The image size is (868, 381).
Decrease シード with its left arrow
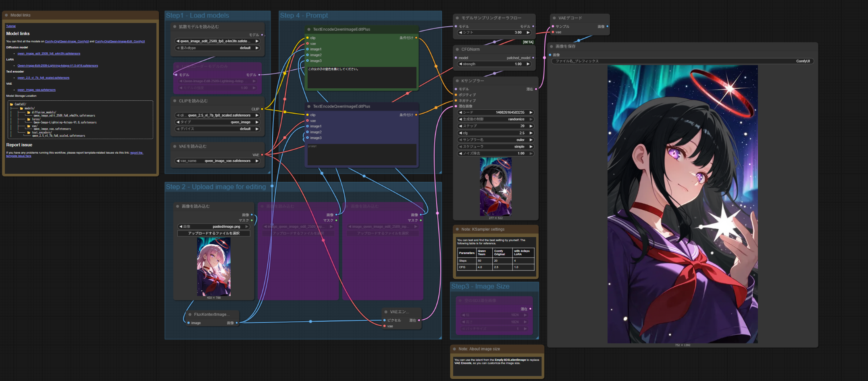pyautogui.click(x=460, y=112)
